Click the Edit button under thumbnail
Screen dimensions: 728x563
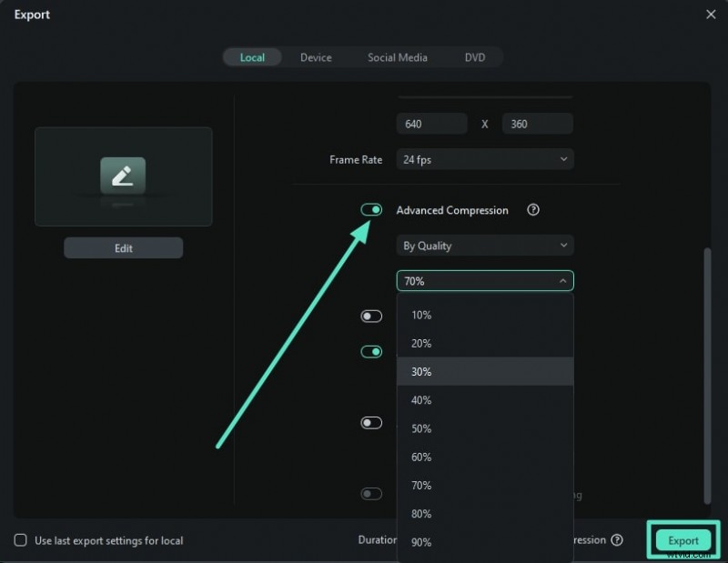pyautogui.click(x=123, y=248)
